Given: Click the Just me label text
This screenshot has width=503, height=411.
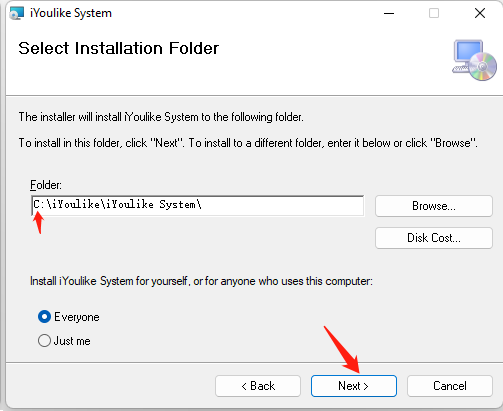Looking at the screenshot, I should (72, 341).
